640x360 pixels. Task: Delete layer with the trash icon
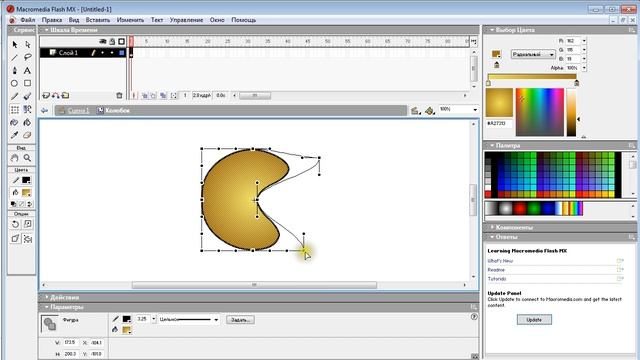coord(119,96)
